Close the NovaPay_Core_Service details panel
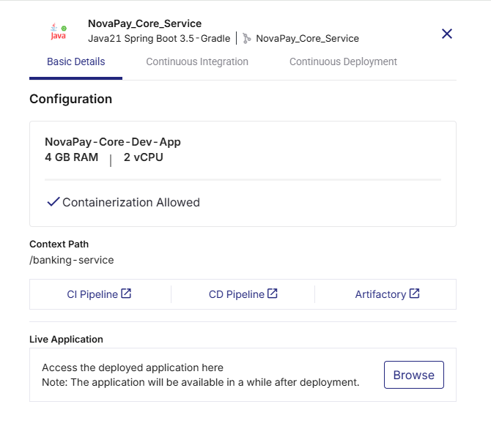 point(447,34)
